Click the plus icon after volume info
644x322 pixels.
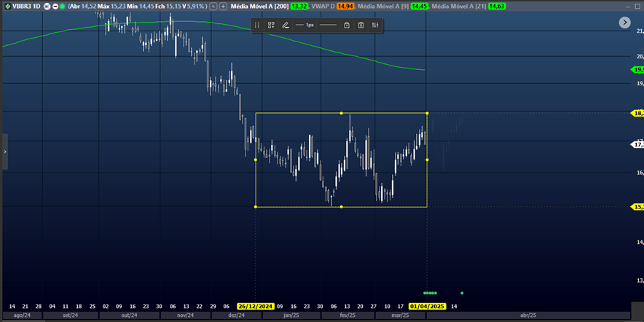223,6
